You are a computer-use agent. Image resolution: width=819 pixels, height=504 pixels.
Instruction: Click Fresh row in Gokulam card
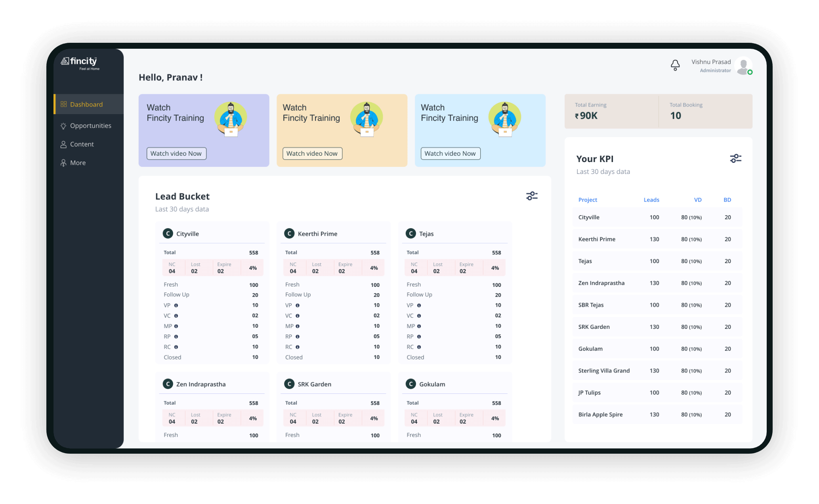tap(454, 435)
